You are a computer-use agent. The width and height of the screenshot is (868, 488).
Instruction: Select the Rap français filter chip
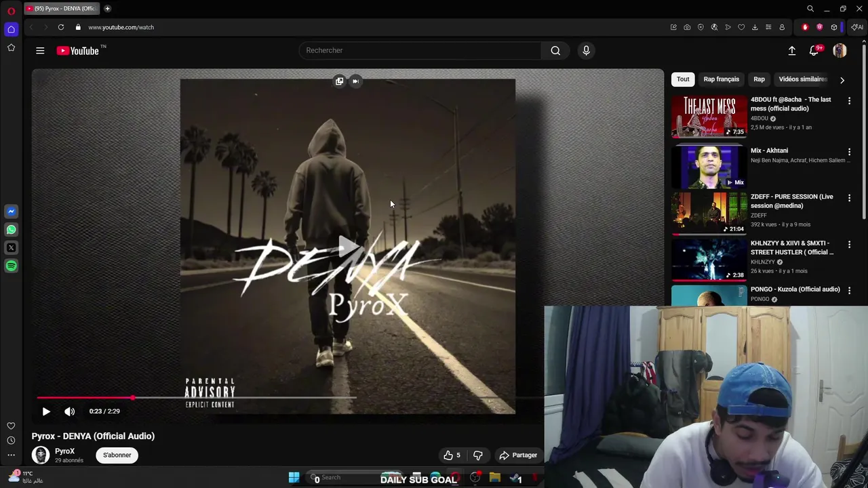click(x=721, y=79)
